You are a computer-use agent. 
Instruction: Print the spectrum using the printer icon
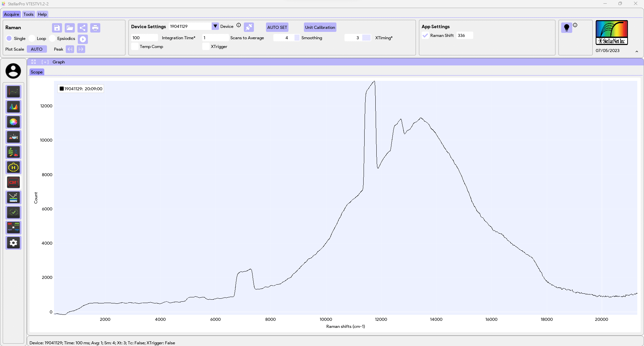[x=95, y=28]
